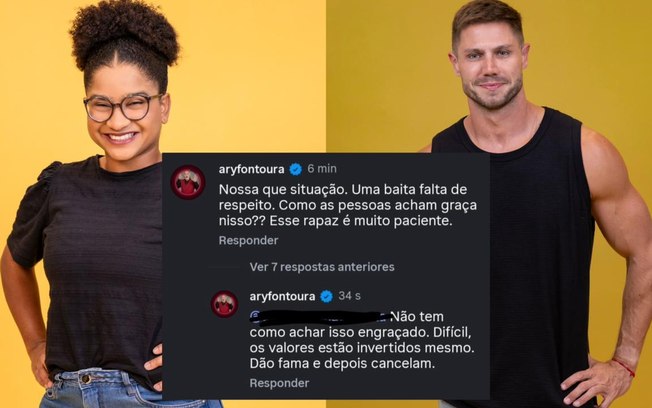Click the verified badge beside "34 s"
The height and width of the screenshot is (408, 652).
[326, 296]
